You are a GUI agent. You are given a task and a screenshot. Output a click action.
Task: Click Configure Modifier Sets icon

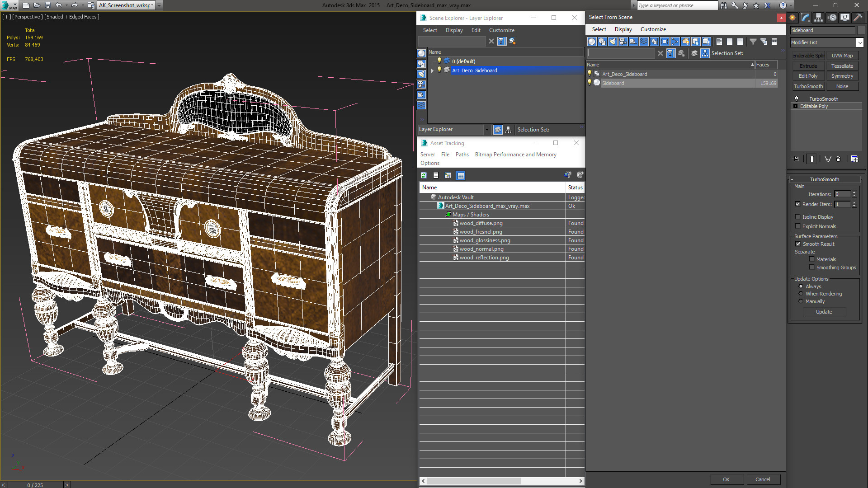(x=854, y=159)
